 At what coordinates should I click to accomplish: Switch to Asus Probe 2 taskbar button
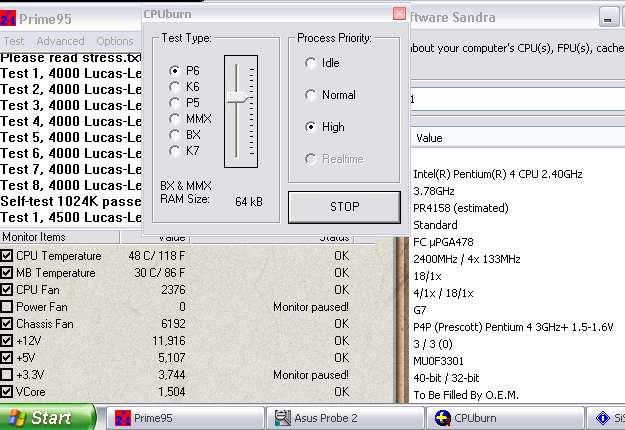tap(345, 418)
